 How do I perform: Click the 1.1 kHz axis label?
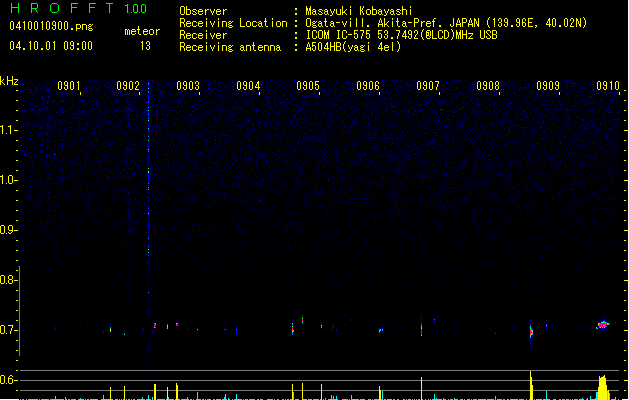(x=8, y=130)
